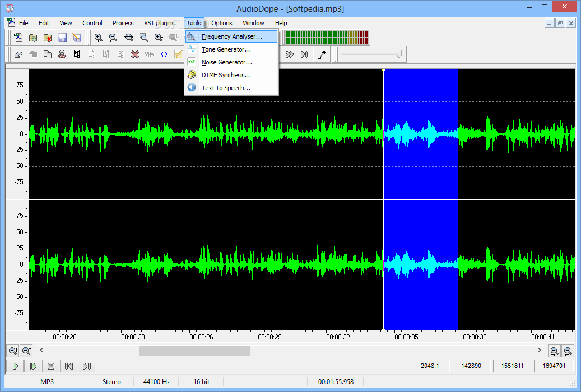The image size is (581, 392).
Task: Open the File menu
Action: (24, 23)
